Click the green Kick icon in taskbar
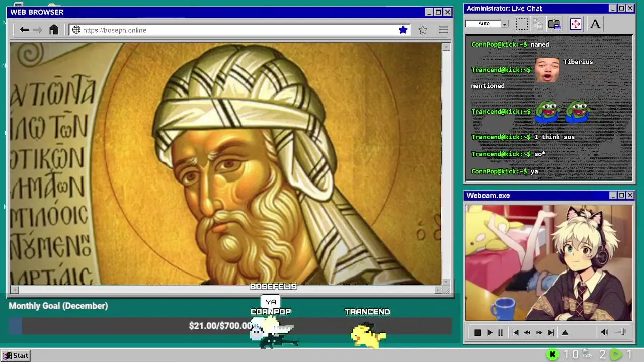The height and width of the screenshot is (362, 644). click(x=552, y=355)
